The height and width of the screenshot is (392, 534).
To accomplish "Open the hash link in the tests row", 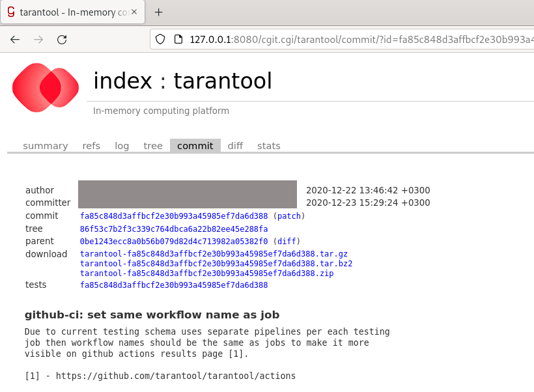I will point(174,285).
